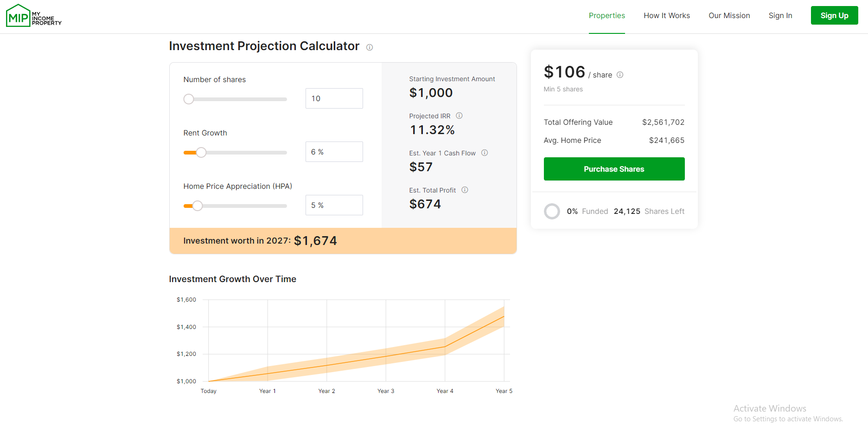This screenshot has width=868, height=438.
Task: Focus the HPA percent input field
Action: (x=334, y=205)
